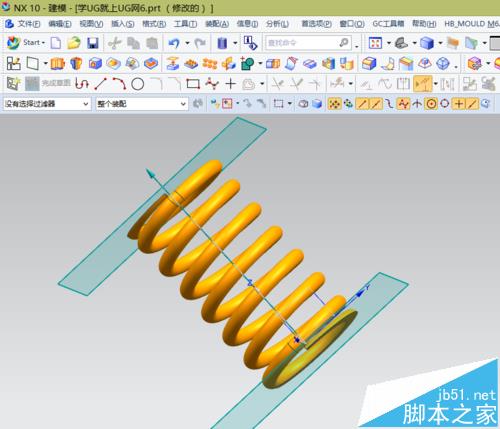The image size is (500, 429).
Task: Click the rectangle selection mode icon
Action: tap(278, 104)
